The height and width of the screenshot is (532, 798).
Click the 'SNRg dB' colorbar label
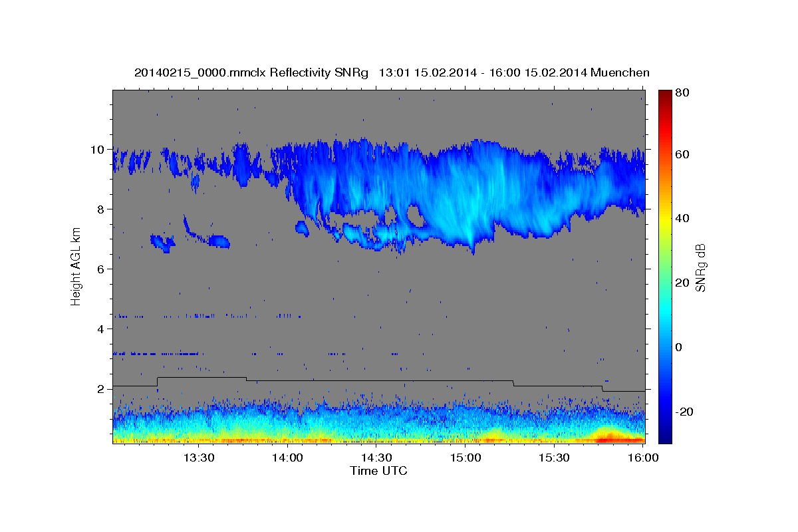click(x=700, y=267)
